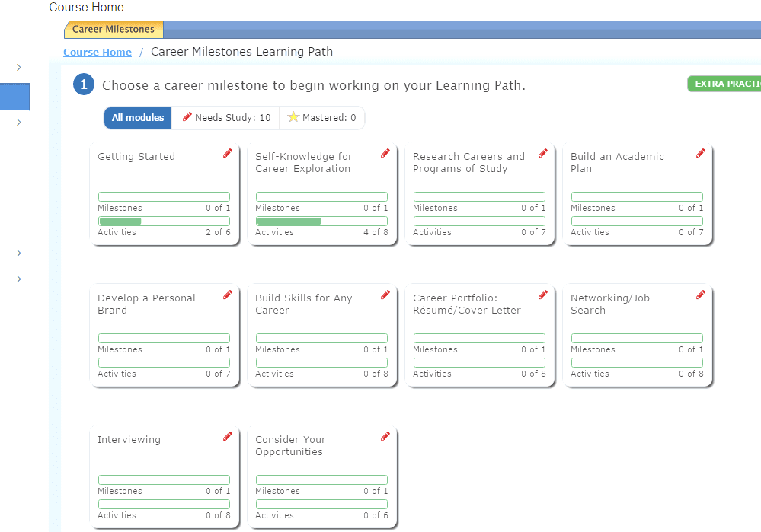
Task: Select the pencil icon on Research Careers card
Action: point(542,153)
